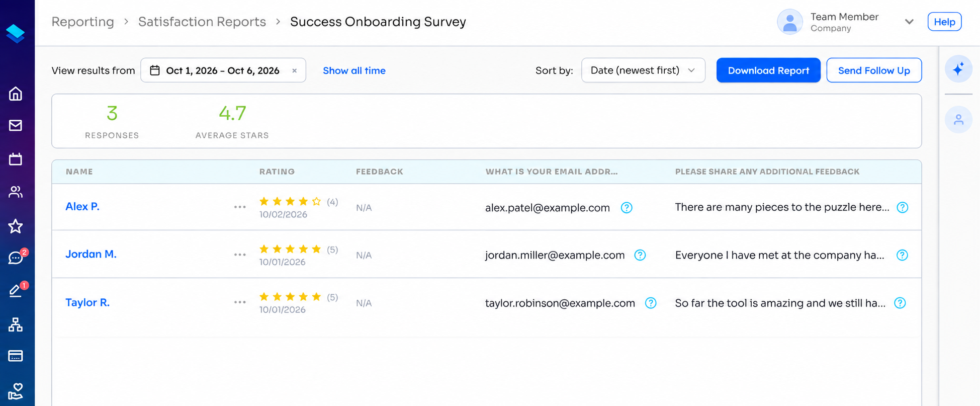The height and width of the screenshot is (406, 980).
Task: Expand the Team Member account menu chevron
Action: point(909,22)
